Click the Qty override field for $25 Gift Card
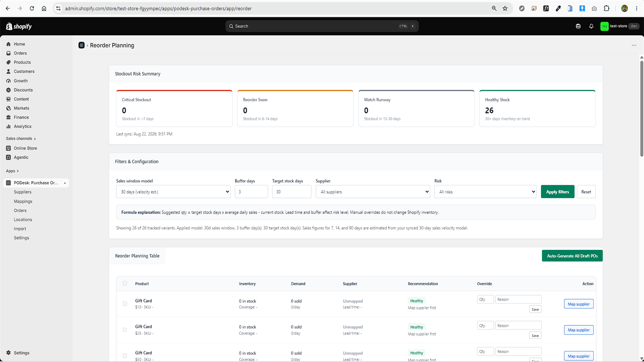644x362 pixels. [x=485, y=325]
